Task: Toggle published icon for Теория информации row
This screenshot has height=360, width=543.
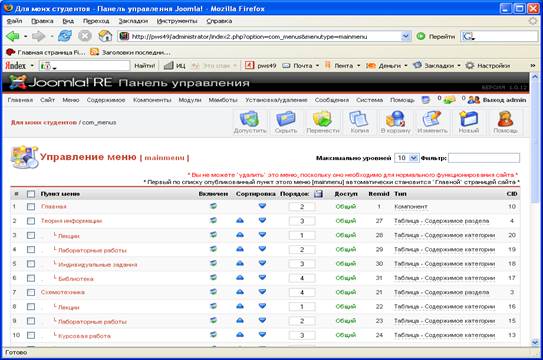Action: [x=213, y=220]
